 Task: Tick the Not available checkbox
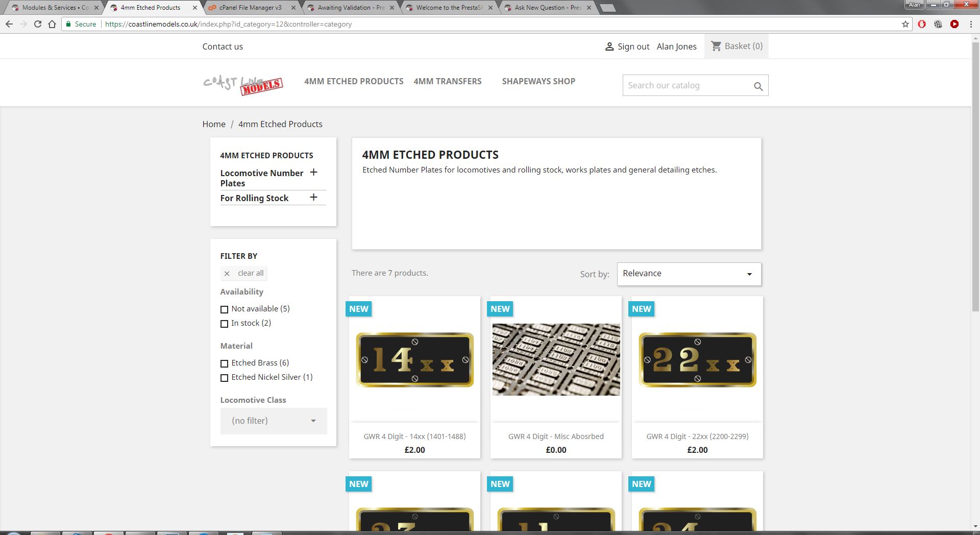coord(224,309)
